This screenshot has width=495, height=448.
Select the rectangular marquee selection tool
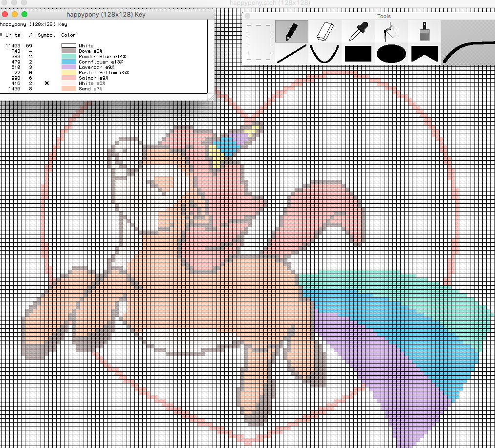[x=258, y=43]
